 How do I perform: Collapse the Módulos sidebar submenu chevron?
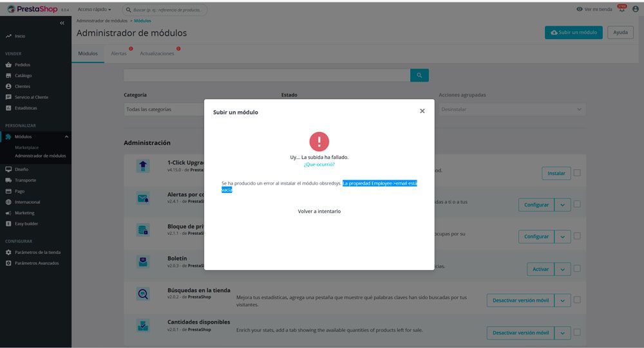point(66,136)
